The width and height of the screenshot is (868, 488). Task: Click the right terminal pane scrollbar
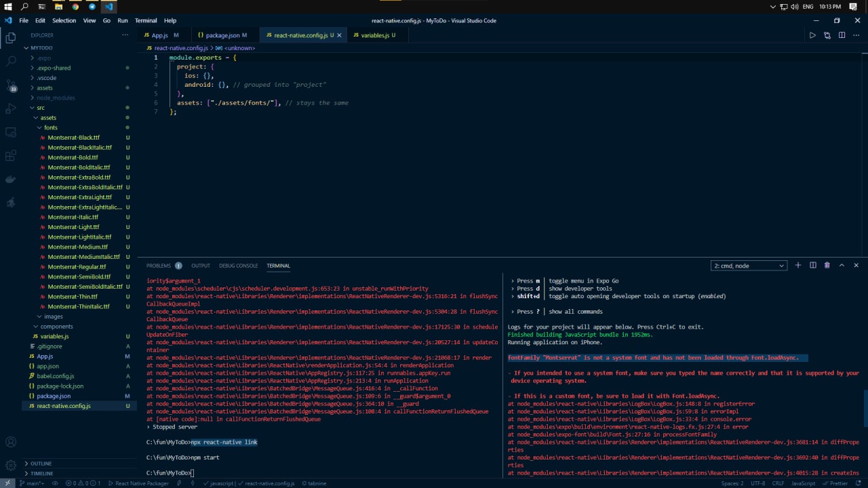[865, 407]
